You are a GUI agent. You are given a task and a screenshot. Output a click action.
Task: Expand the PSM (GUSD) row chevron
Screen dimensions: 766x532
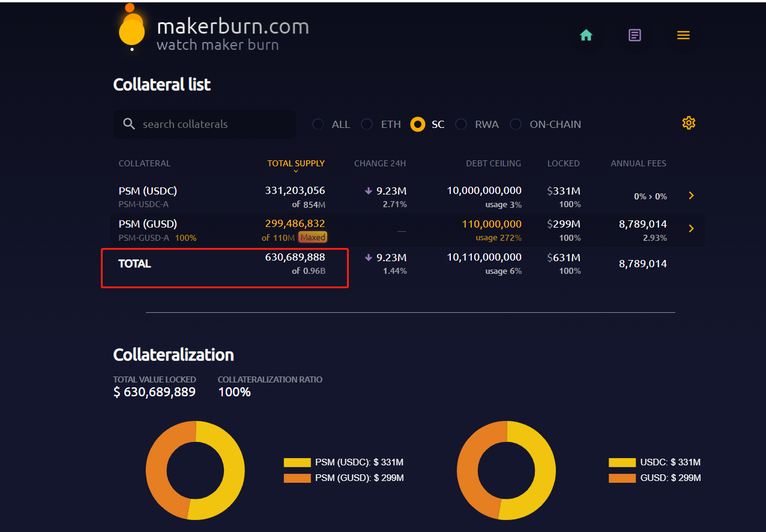(x=691, y=228)
